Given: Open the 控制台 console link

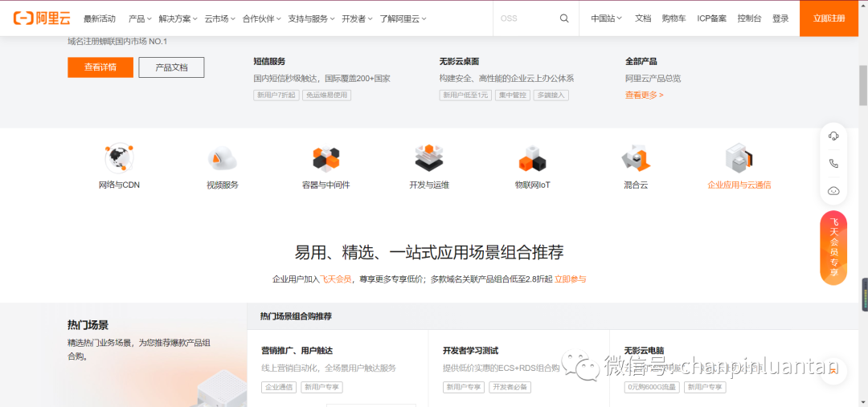Looking at the screenshot, I should tap(749, 18).
